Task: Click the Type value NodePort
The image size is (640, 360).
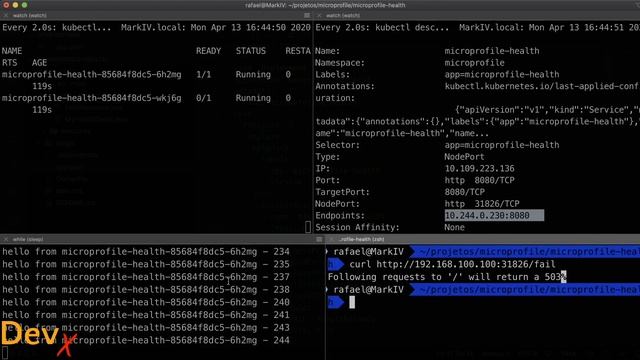Action: [x=464, y=157]
